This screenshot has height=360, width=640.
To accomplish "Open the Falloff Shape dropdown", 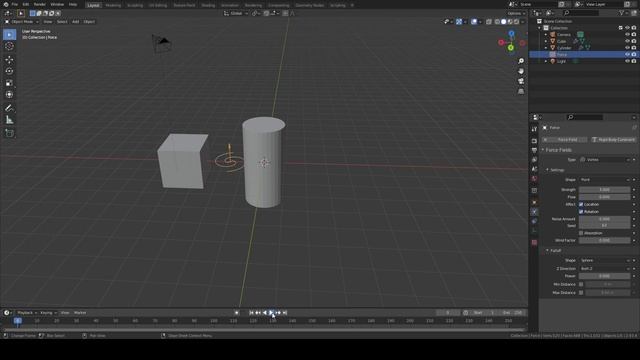I will click(604, 260).
